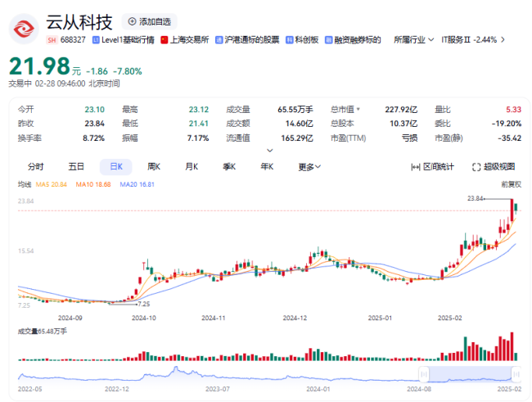Click the range measure icon of 区间统计
532x402 pixels.
pyautogui.click(x=415, y=167)
